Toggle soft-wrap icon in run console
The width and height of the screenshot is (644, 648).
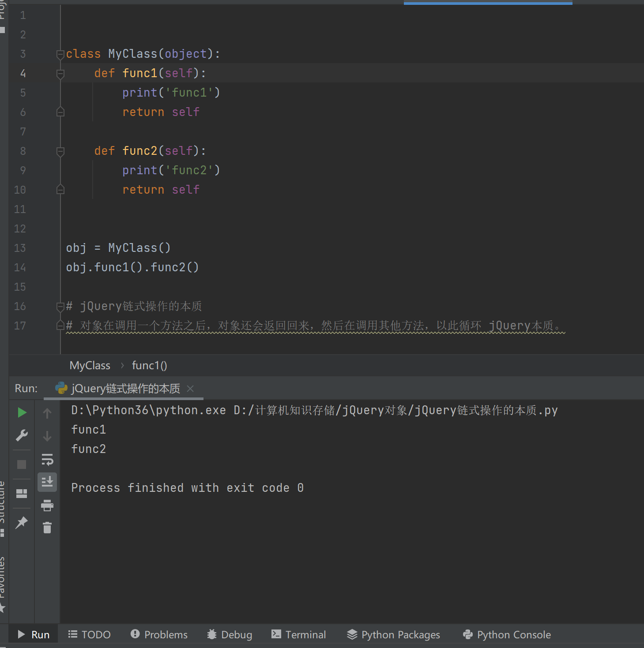click(x=47, y=460)
